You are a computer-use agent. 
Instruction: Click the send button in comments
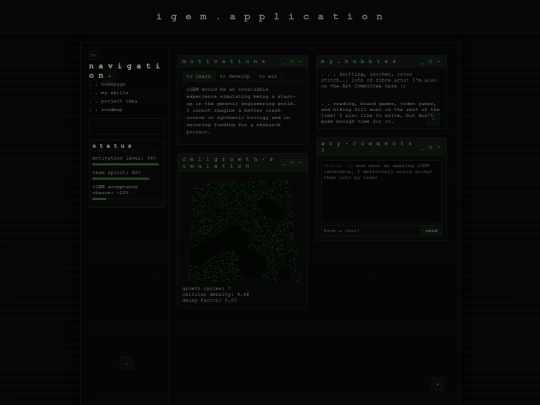click(x=431, y=231)
